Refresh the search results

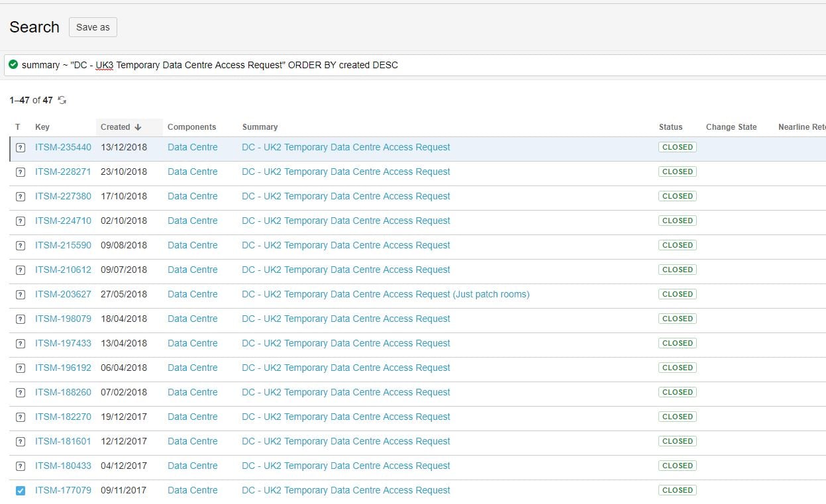pos(62,100)
